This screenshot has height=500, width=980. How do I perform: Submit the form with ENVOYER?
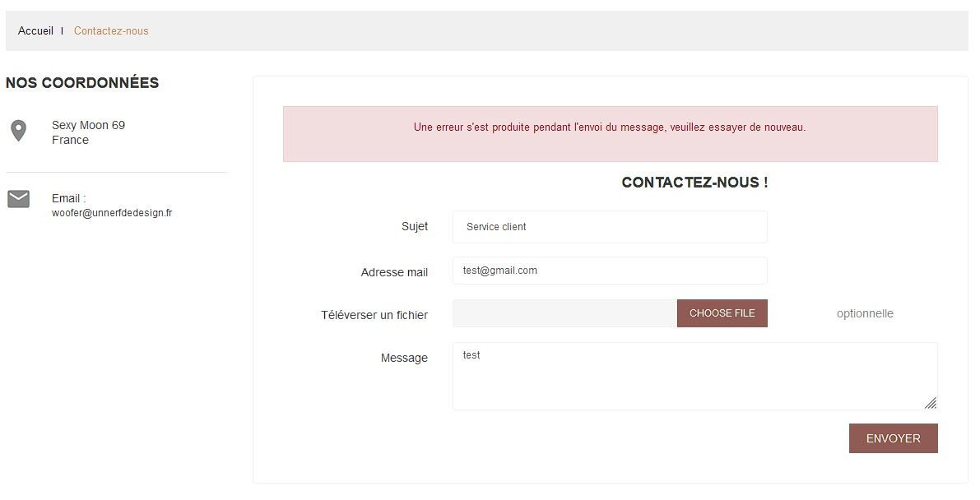click(x=893, y=438)
